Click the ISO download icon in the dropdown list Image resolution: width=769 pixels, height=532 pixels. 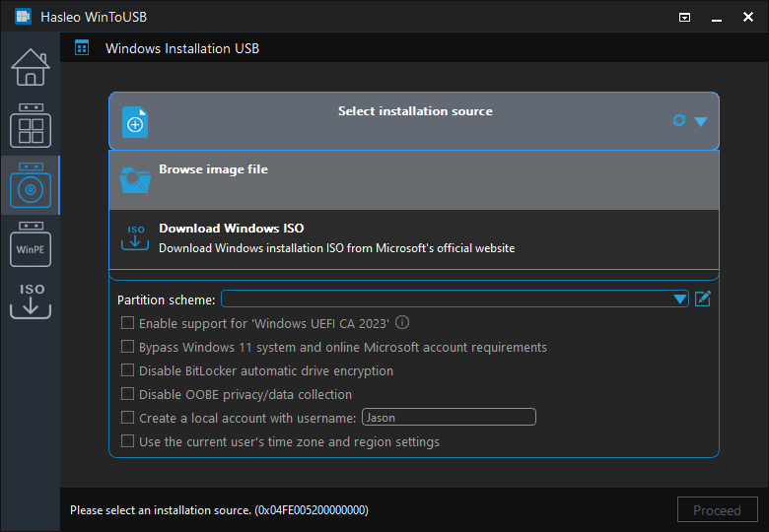tap(135, 238)
